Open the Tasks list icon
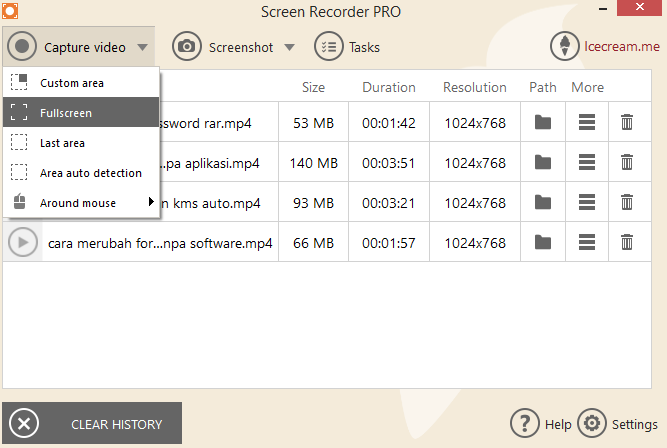The width and height of the screenshot is (667, 448). coord(328,46)
